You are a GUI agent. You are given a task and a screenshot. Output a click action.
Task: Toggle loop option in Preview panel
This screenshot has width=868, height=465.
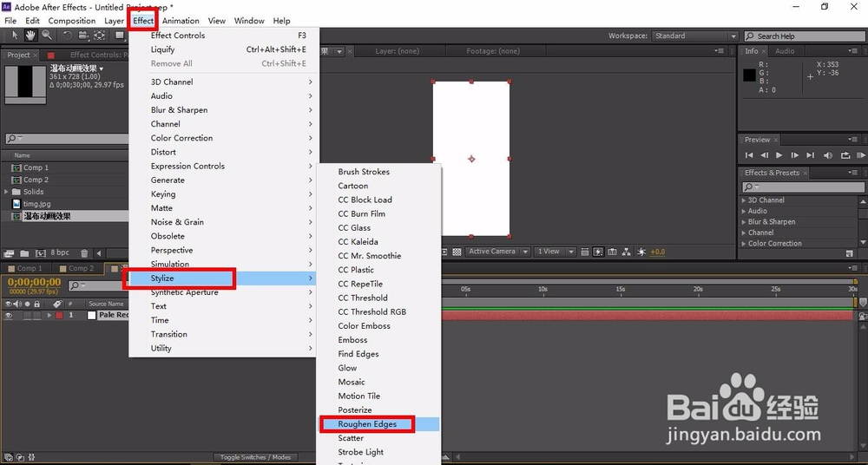pyautogui.click(x=845, y=155)
